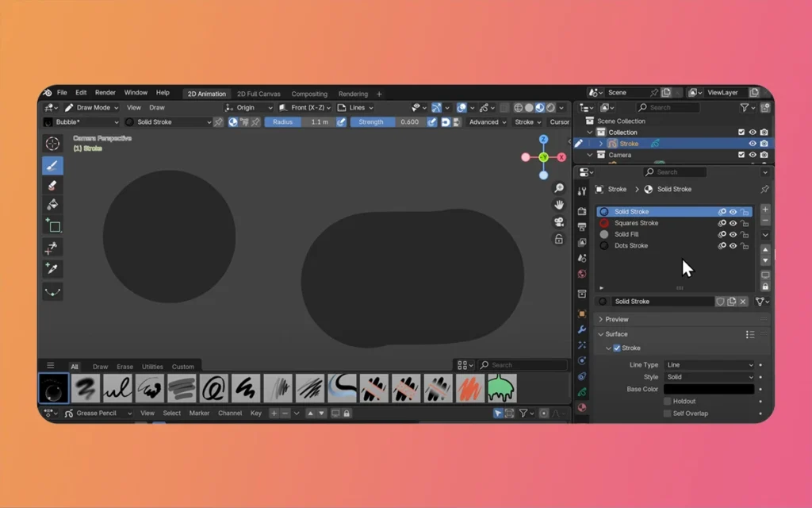Open the File menu
This screenshot has height=508, width=812.
coord(62,93)
